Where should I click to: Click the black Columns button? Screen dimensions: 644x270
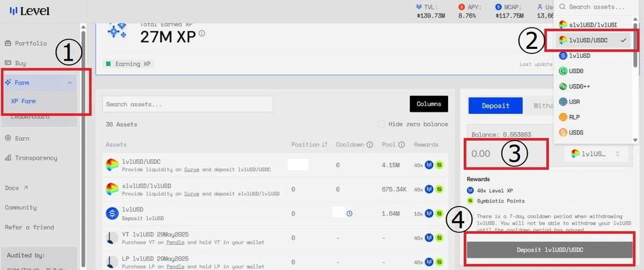coord(428,104)
